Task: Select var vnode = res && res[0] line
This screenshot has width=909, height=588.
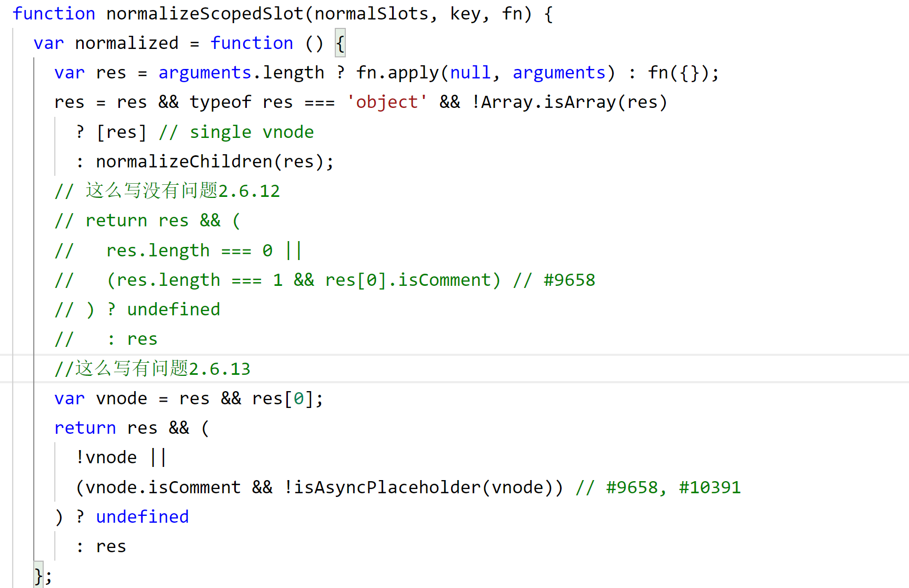Action: tap(187, 398)
